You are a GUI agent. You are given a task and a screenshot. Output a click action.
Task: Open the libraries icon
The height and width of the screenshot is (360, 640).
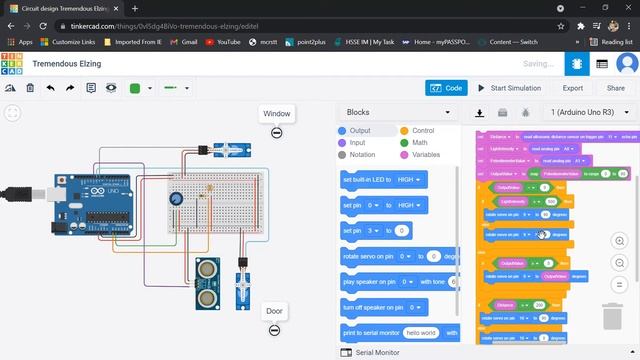pos(502,113)
